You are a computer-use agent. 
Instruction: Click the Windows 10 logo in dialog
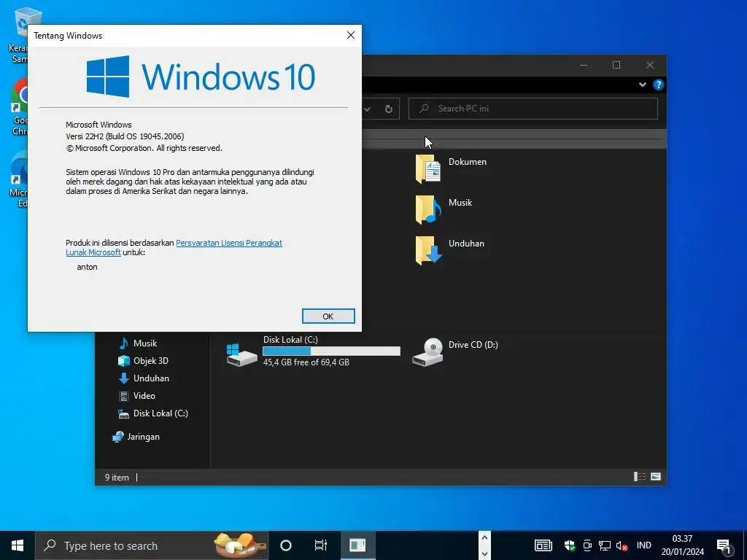pyautogui.click(x=201, y=77)
